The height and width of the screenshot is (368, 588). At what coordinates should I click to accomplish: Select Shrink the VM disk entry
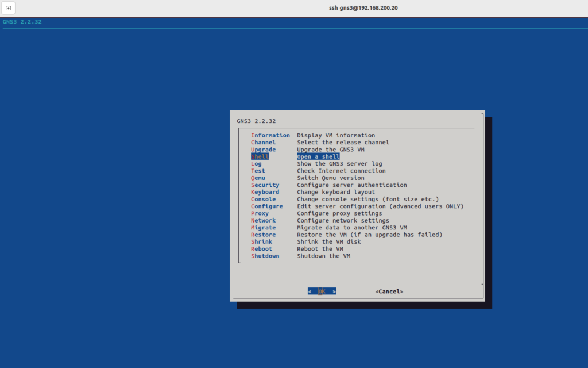click(261, 242)
